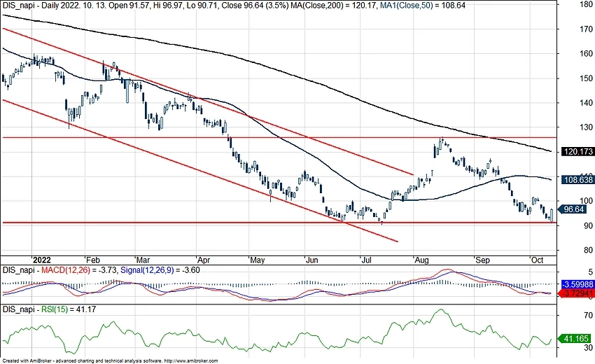The image size is (595, 364).
Task: Click the MA(Close,200) = 120.17 legend
Action: (333, 6)
